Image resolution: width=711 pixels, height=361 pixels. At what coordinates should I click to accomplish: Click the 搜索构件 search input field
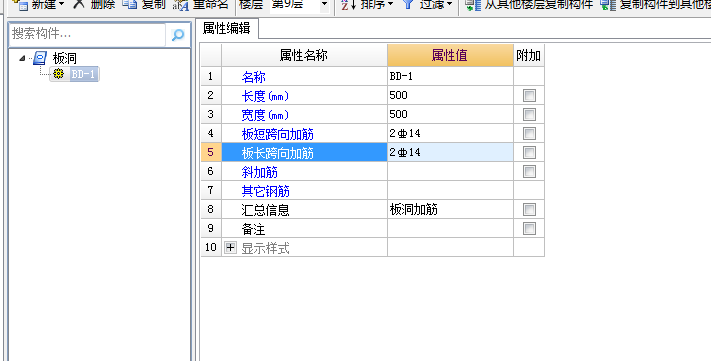(x=87, y=34)
